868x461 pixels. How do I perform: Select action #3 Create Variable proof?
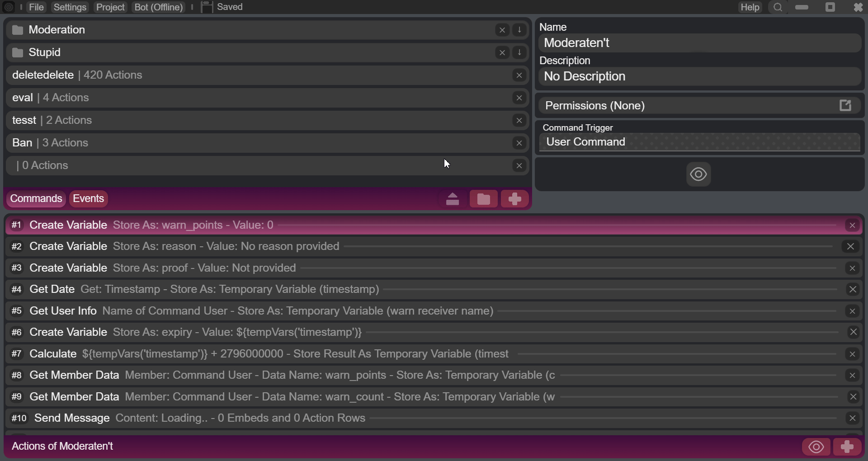point(433,268)
